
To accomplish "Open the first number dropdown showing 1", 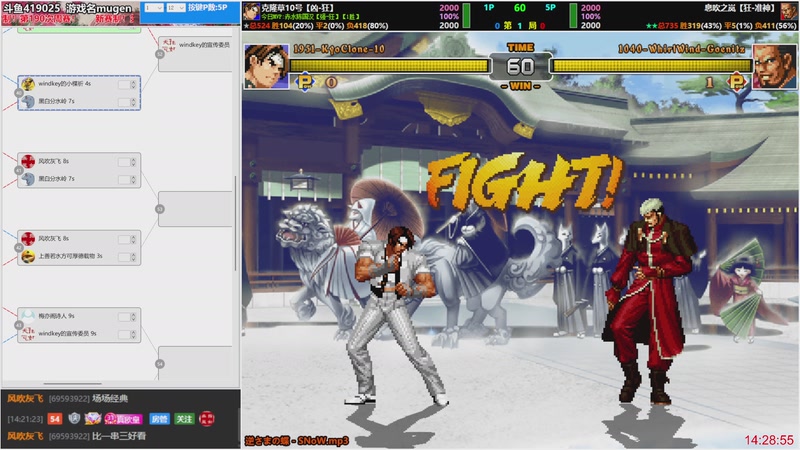I will [153, 8].
